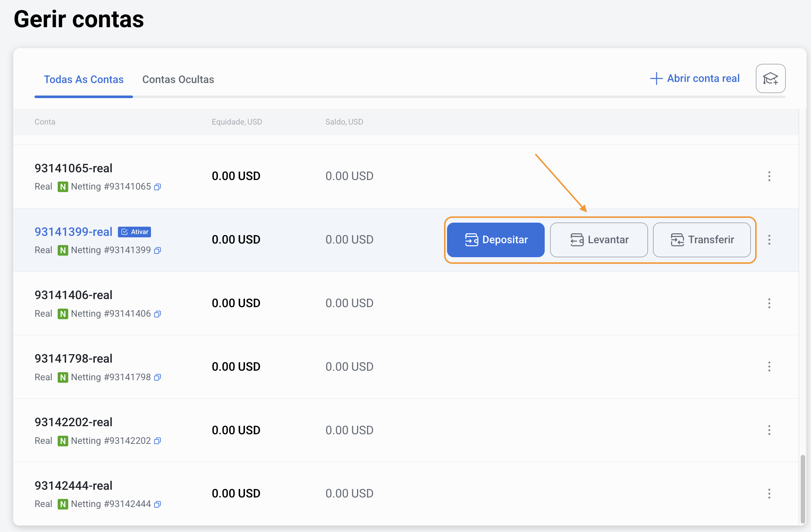
Task: Click the green N Netting badge for 93141065
Action: (x=63, y=187)
